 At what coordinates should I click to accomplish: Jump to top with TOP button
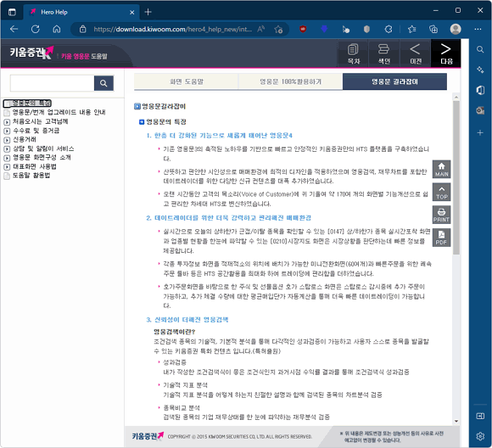point(441,192)
